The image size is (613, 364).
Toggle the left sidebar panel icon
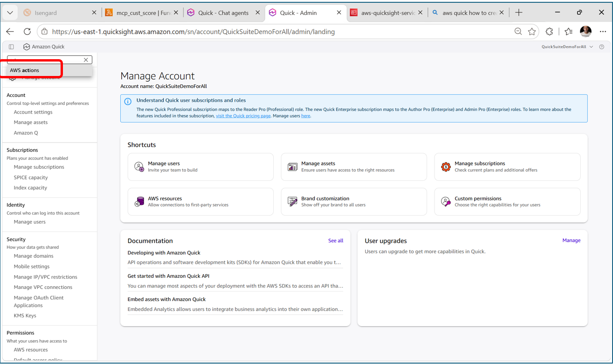click(11, 47)
